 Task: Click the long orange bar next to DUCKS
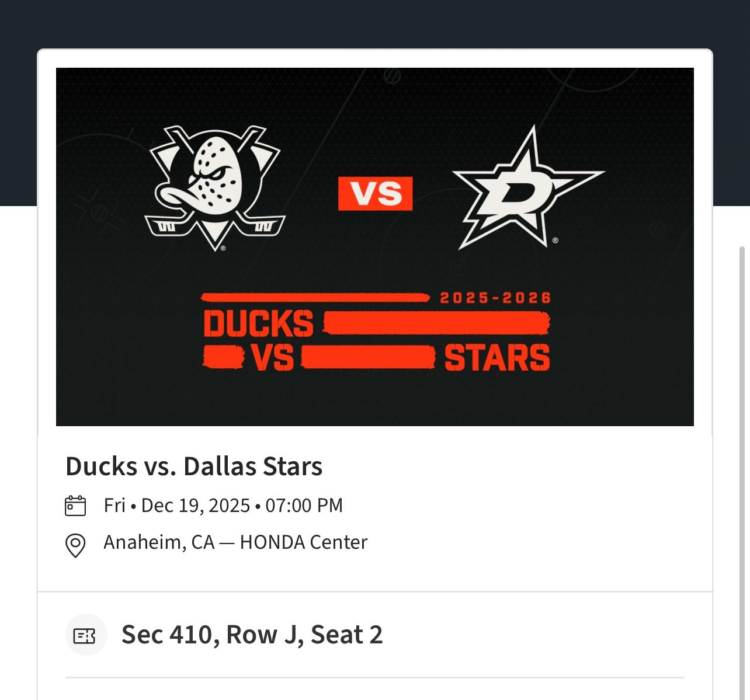click(436, 323)
